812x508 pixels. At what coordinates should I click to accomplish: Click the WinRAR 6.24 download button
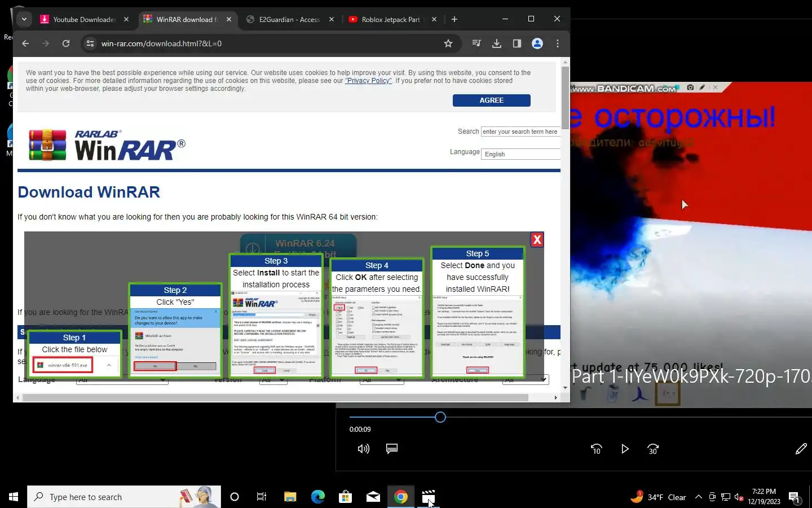[298, 246]
